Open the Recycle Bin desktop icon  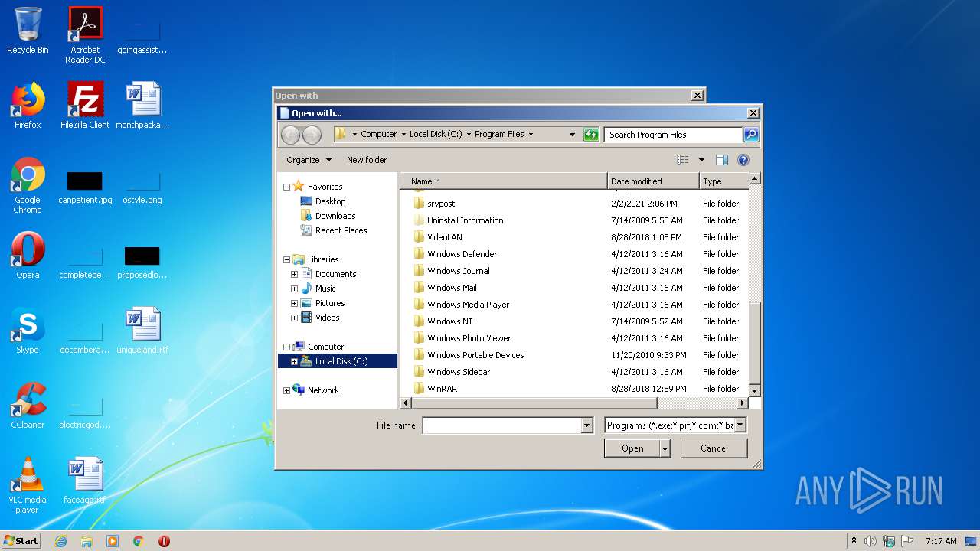coord(28,31)
